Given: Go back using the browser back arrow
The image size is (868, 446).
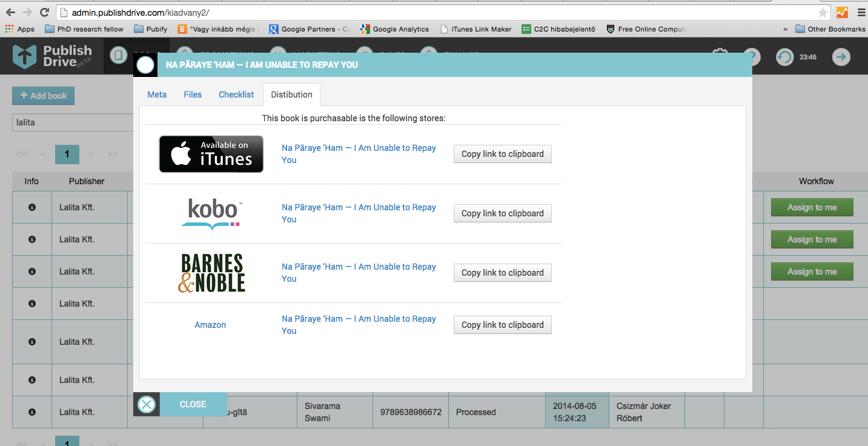Looking at the screenshot, I should click(x=10, y=12).
